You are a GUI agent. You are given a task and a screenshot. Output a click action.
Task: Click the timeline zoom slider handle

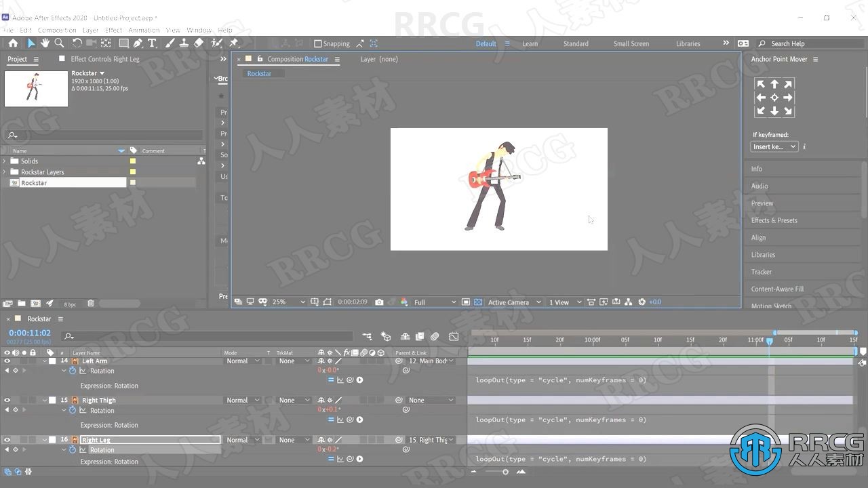[505, 472]
